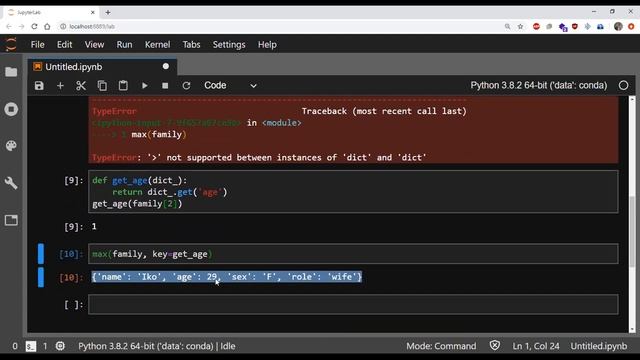The image size is (640, 360).
Task: Open the View menu
Action: pyautogui.click(x=94, y=44)
